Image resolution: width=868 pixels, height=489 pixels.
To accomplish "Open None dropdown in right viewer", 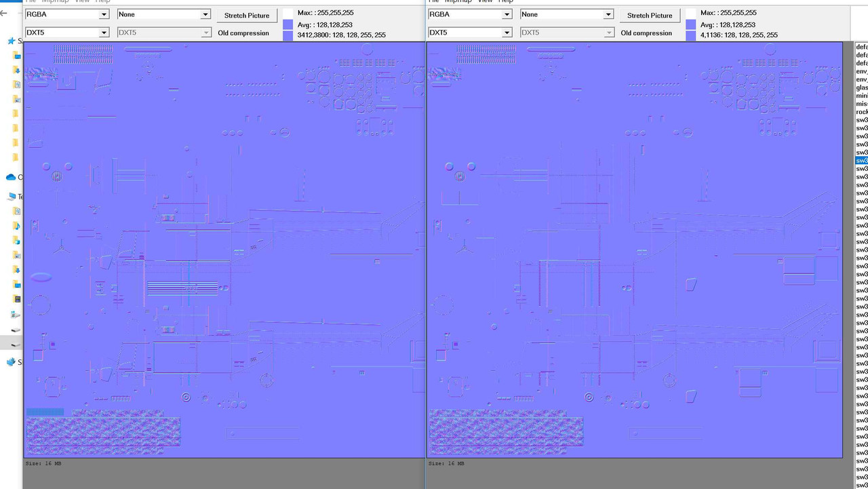I will [567, 14].
